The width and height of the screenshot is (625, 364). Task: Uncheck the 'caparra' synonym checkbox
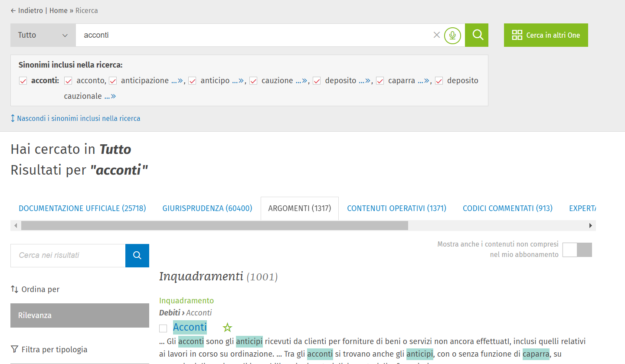380,81
